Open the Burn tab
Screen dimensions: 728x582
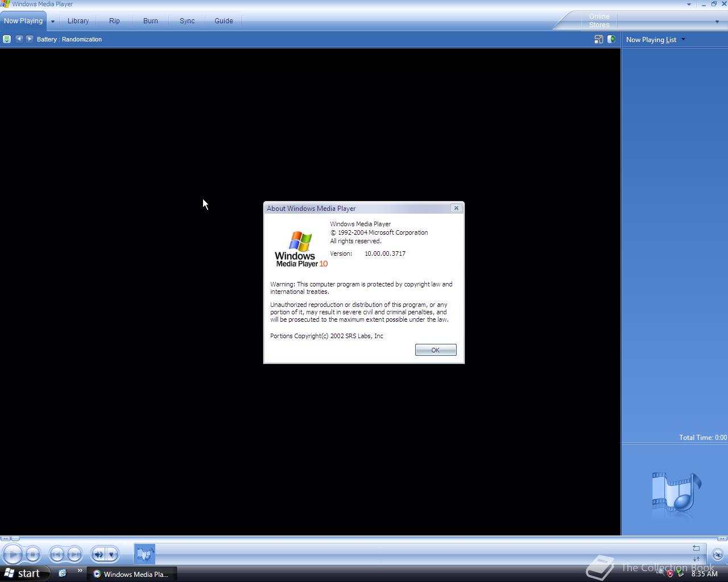[151, 21]
